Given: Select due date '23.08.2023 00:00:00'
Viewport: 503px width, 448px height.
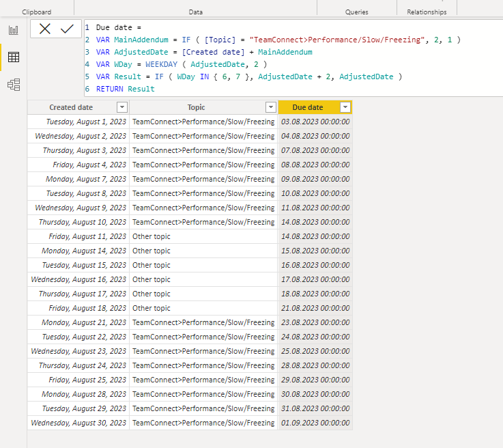Looking at the screenshot, I should (315, 322).
